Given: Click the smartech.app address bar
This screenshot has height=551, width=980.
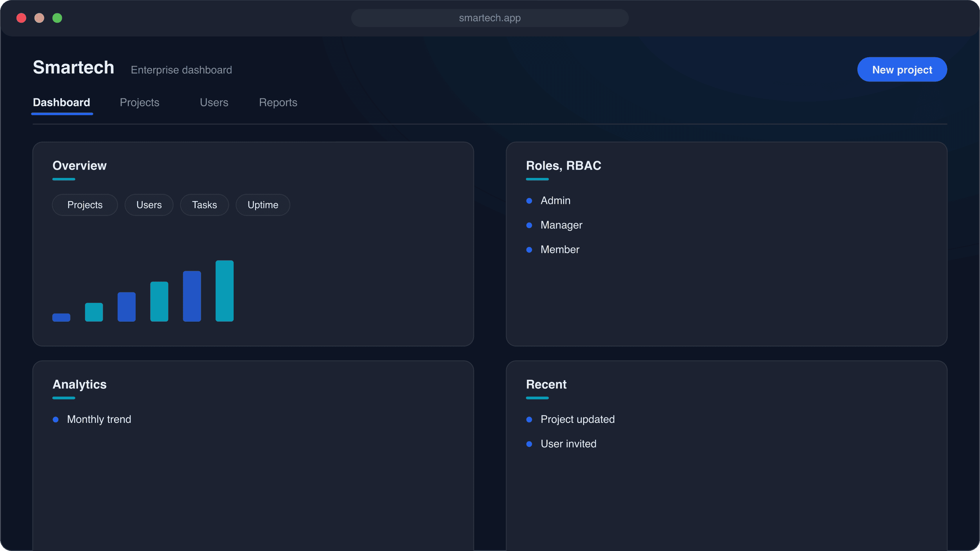Looking at the screenshot, I should click(490, 18).
